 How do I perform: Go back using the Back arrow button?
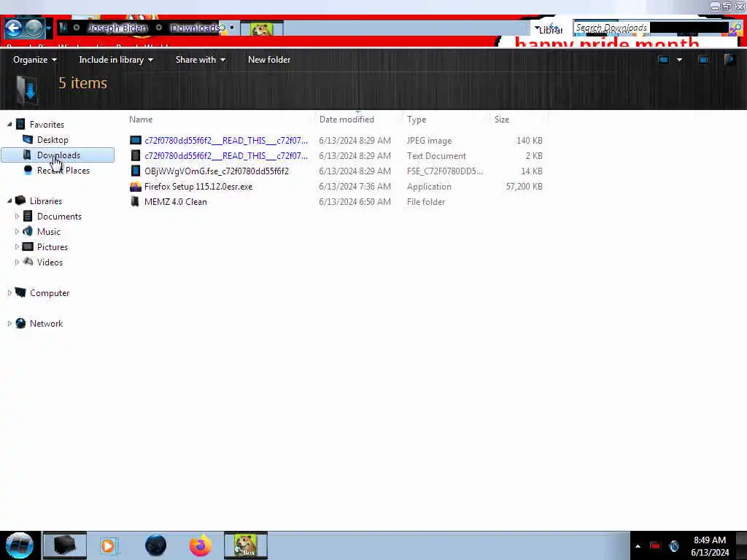tap(13, 28)
